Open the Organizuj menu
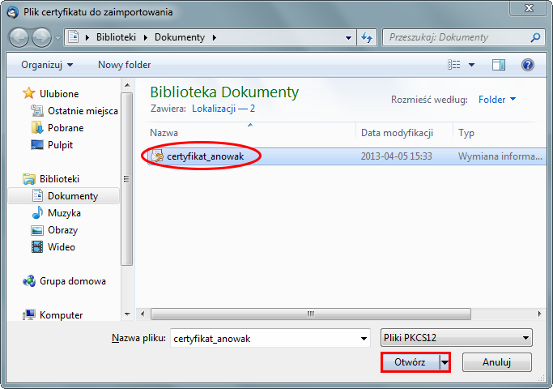This screenshot has height=389, width=553. 47,65
